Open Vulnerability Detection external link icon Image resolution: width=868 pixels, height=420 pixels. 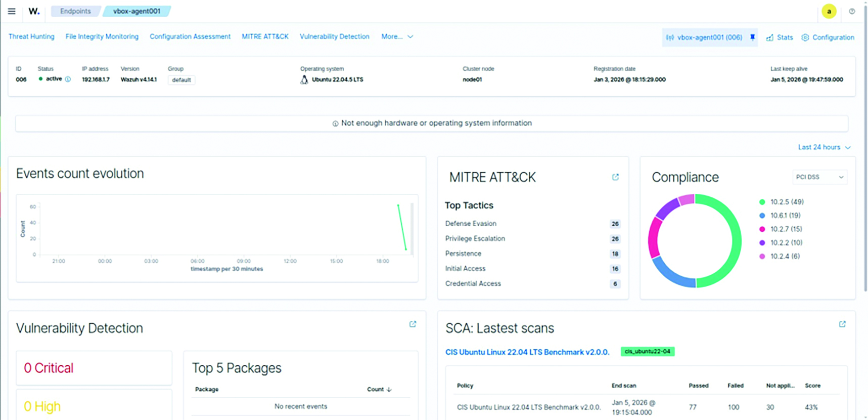click(x=413, y=324)
